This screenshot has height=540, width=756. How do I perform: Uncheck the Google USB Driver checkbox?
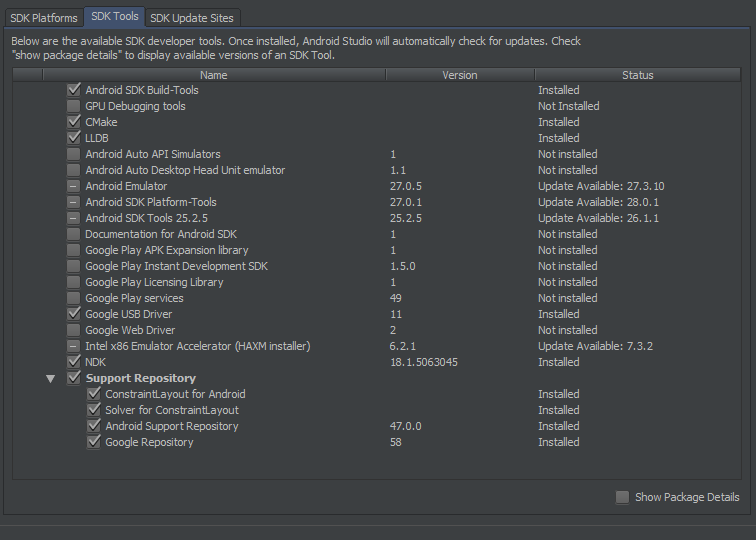tap(74, 314)
